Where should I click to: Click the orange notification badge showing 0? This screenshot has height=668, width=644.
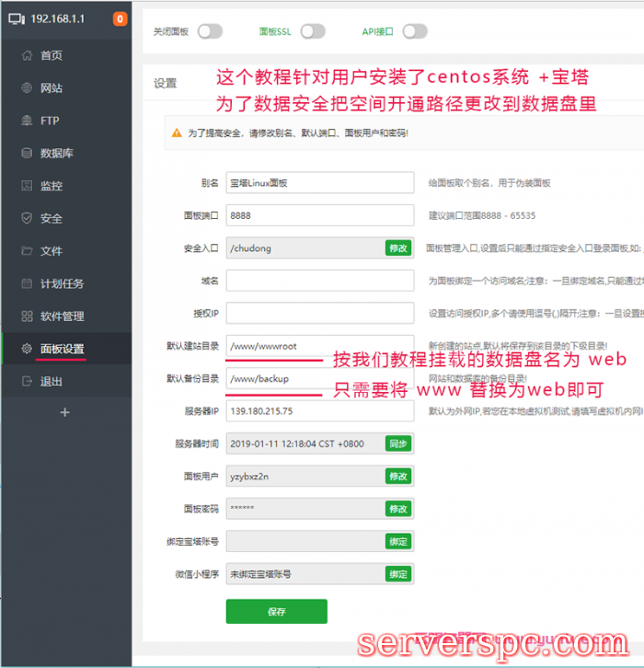(120, 18)
